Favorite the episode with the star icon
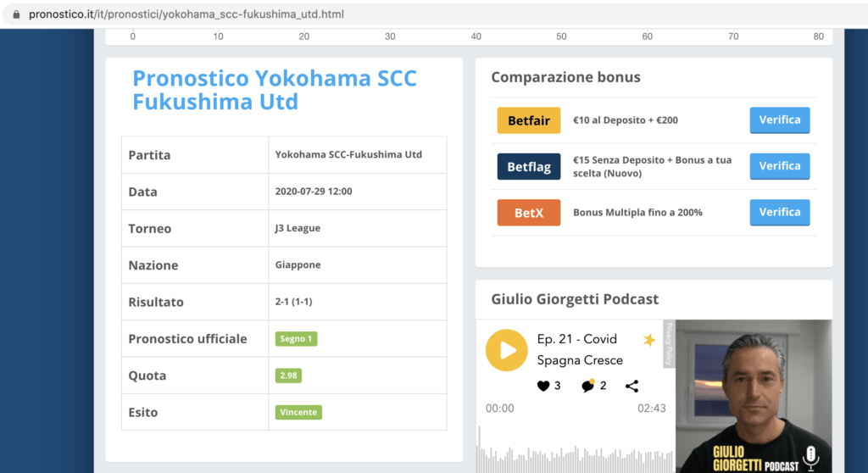 pos(648,340)
